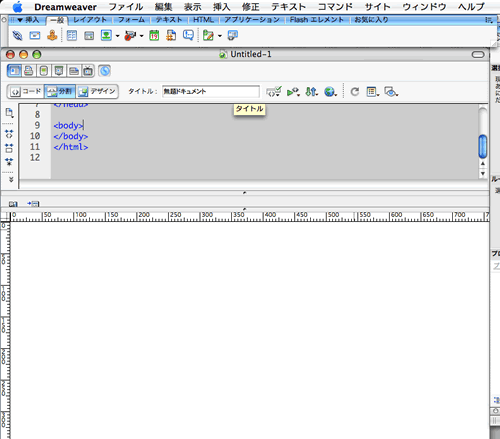This screenshot has width=500, height=439.
Task: Open the preview in browser globe menu
Action: 330,92
